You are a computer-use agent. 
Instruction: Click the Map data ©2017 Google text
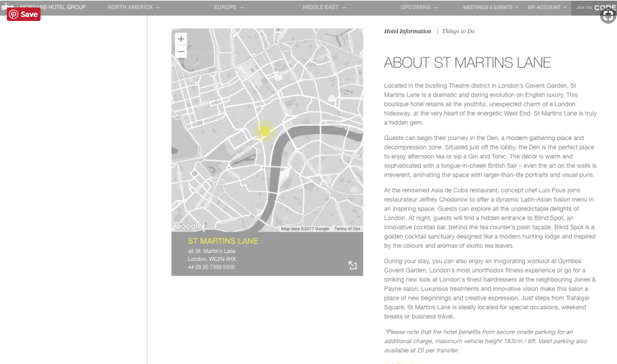click(305, 229)
